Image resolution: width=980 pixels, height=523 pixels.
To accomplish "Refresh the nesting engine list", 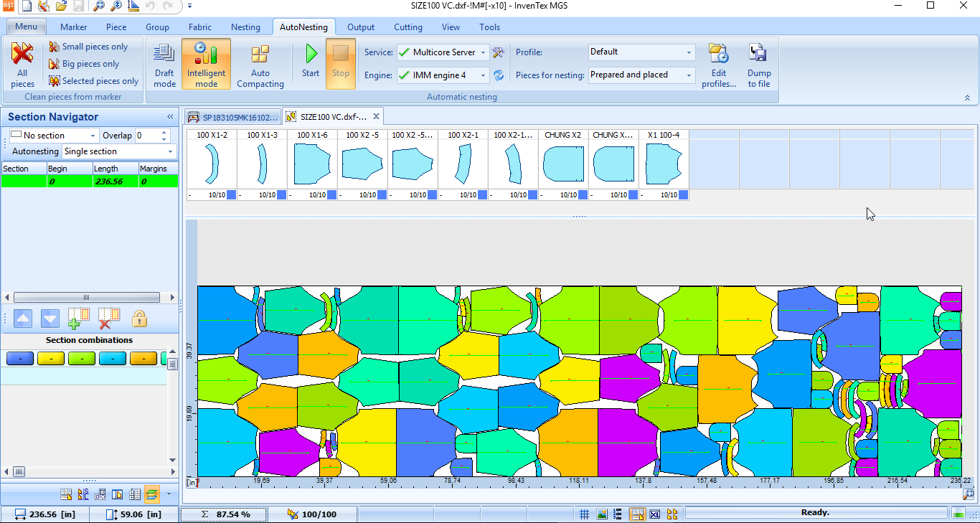I will (x=499, y=75).
